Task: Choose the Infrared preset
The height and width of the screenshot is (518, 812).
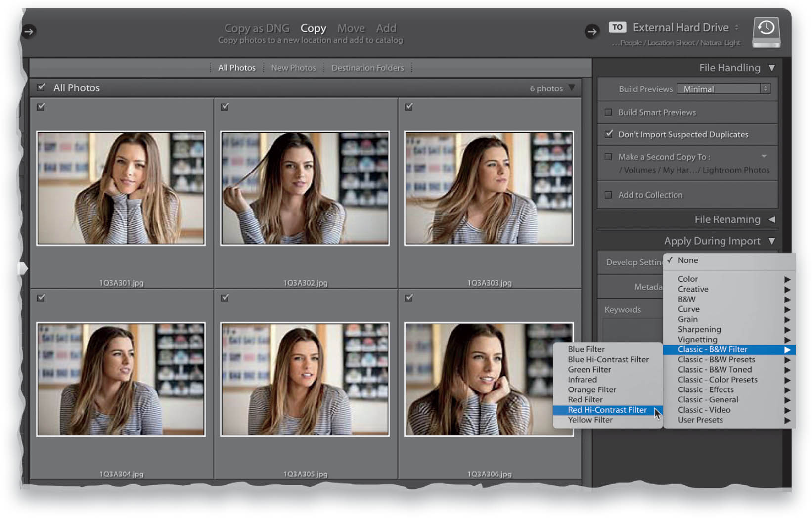Action: tap(608, 380)
